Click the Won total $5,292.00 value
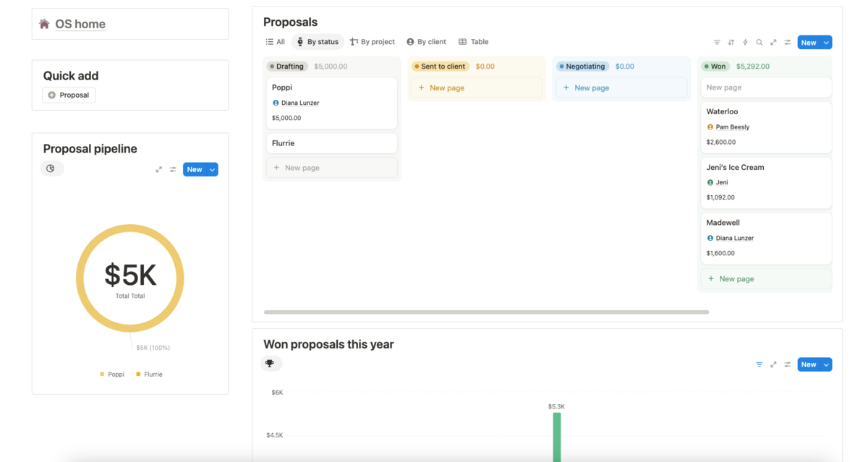The image size is (868, 462). coord(753,67)
